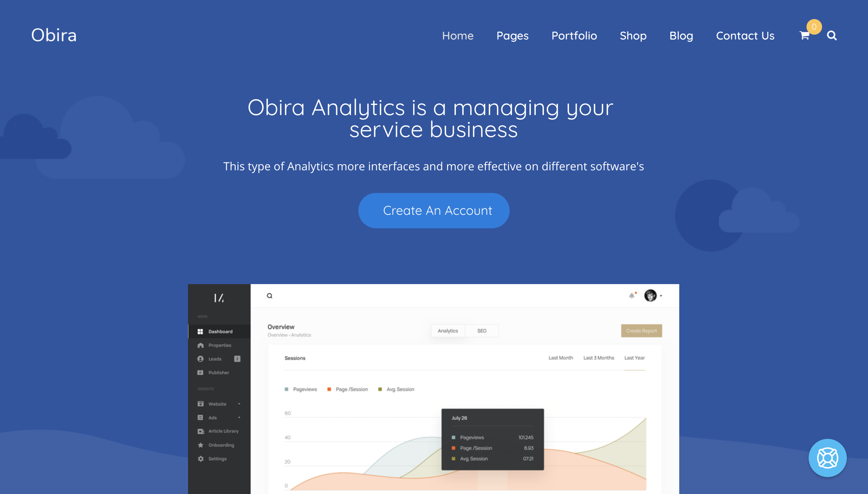Toggle Last Month sessions view
The height and width of the screenshot is (494, 868).
(559, 358)
